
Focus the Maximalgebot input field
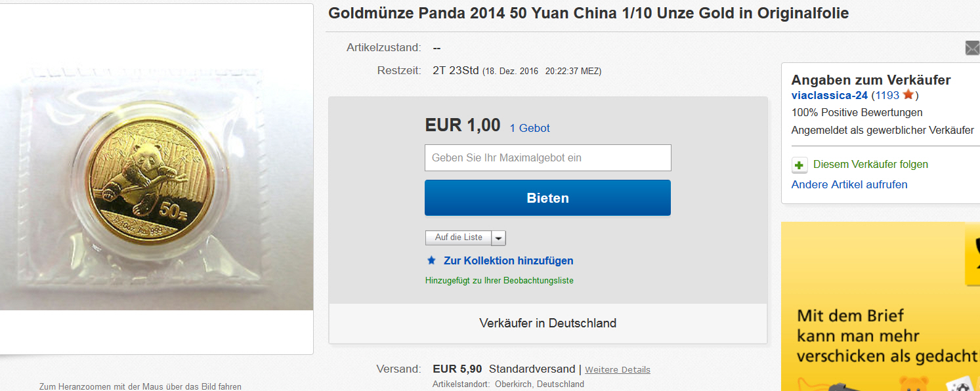coord(547,158)
